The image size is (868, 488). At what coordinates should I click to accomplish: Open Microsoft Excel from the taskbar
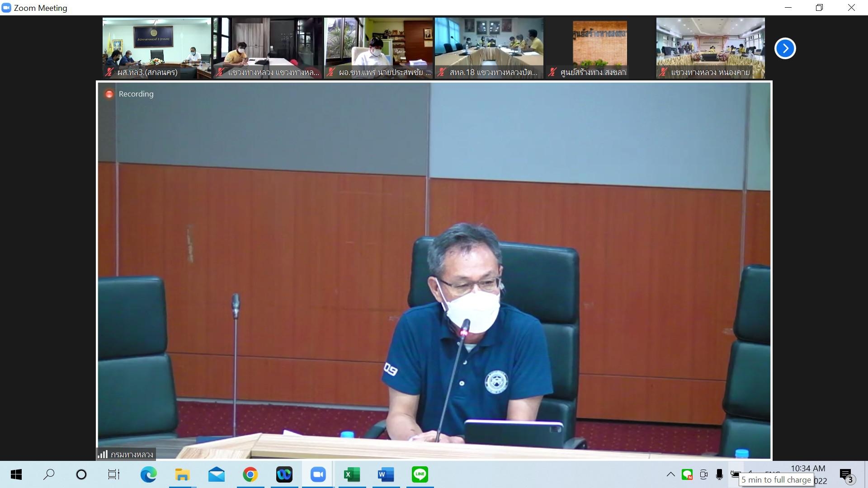(x=352, y=474)
